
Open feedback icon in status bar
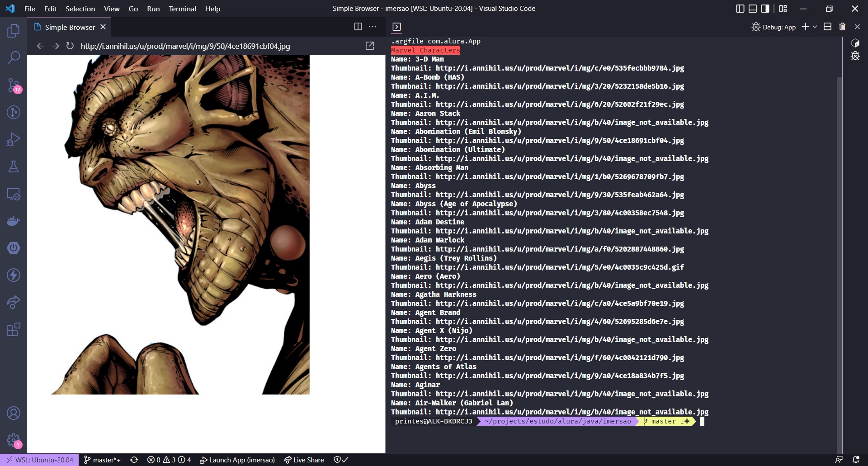[x=839, y=460]
